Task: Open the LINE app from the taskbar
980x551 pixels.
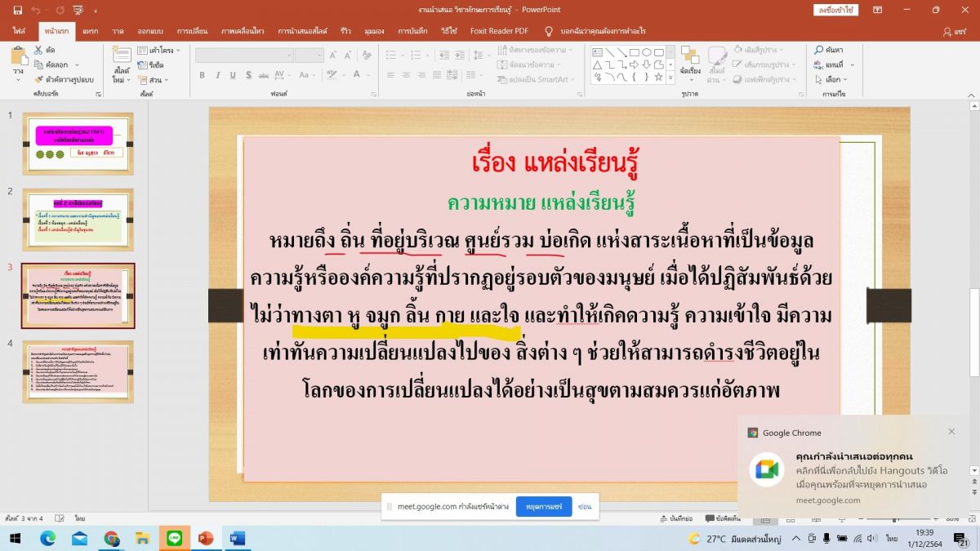Action: coord(173,538)
